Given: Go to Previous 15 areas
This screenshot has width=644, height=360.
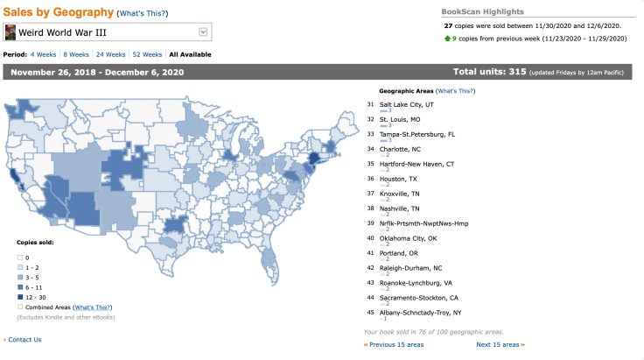Looking at the screenshot, I should coord(396,345).
